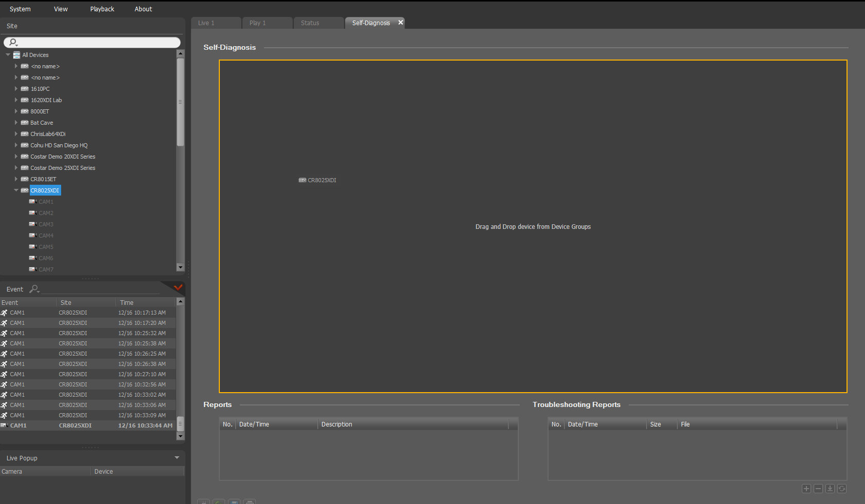Click the add troubleshooting report plus icon
Image resolution: width=865 pixels, height=504 pixels.
(x=806, y=489)
